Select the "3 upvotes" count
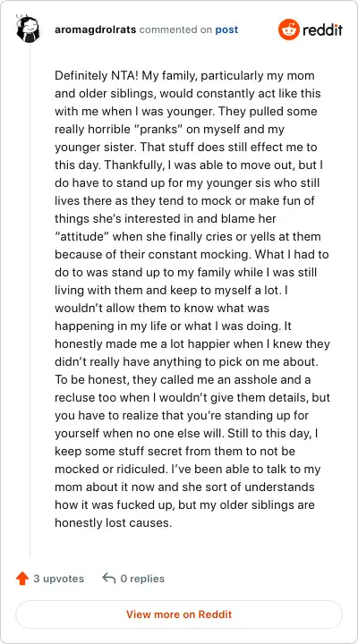Screen dimensions: 358x644 [x=59, y=579]
